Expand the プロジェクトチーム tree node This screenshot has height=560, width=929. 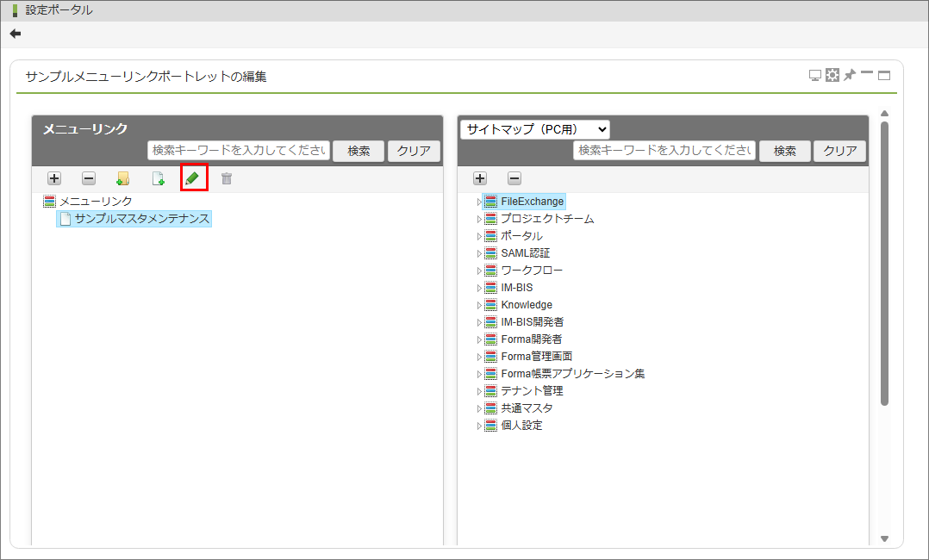[x=479, y=219]
